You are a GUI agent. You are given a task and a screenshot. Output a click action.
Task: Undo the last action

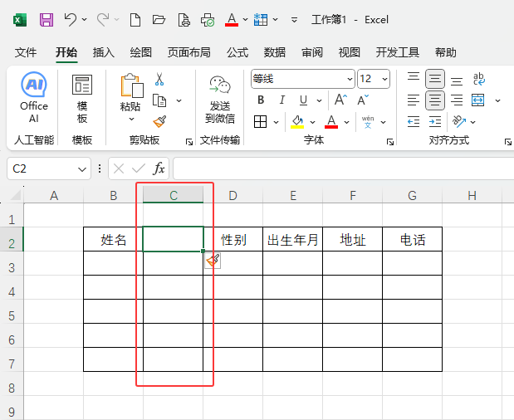(70, 20)
